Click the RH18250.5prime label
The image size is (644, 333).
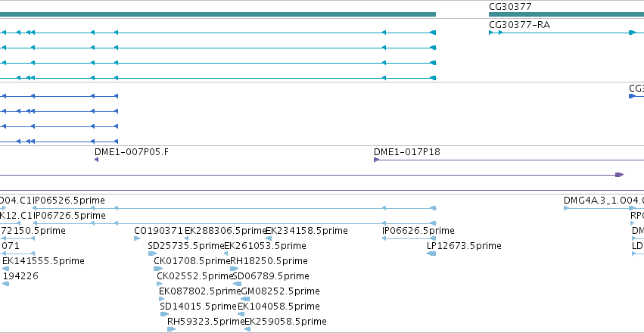269,261
